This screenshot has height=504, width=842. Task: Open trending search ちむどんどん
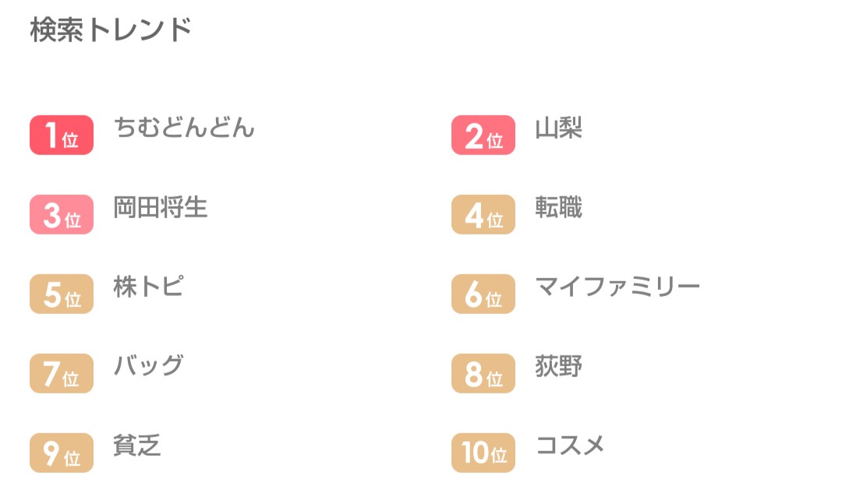click(x=184, y=128)
